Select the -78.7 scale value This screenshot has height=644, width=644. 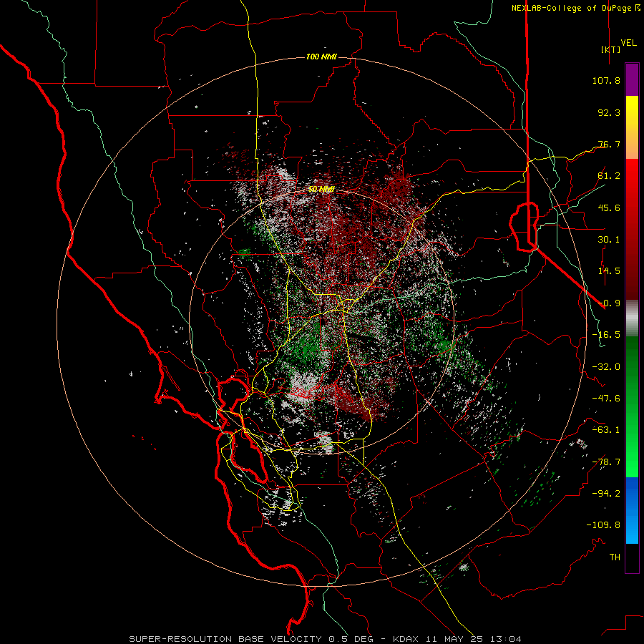tap(606, 462)
